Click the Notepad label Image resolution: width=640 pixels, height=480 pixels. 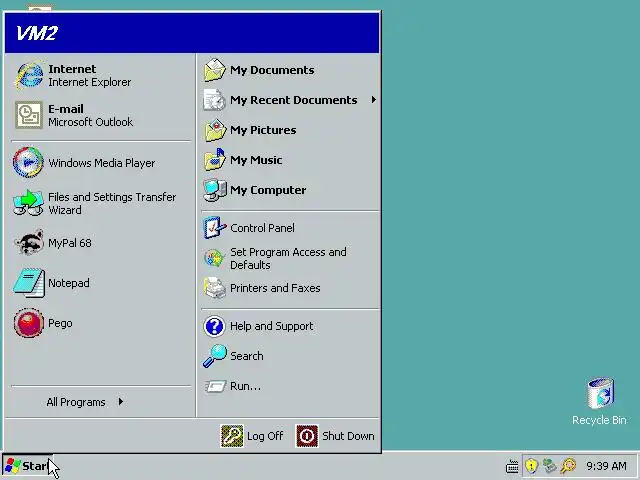pos(69,283)
